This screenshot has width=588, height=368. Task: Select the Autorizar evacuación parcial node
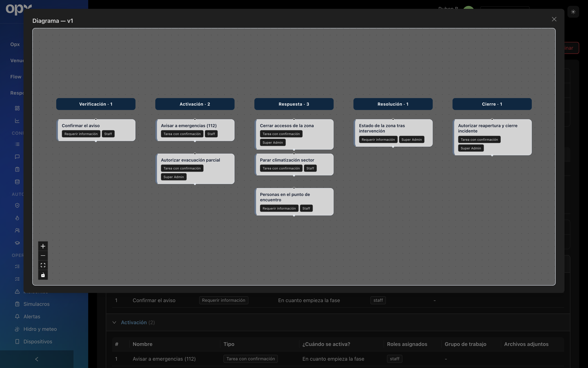[x=195, y=169]
